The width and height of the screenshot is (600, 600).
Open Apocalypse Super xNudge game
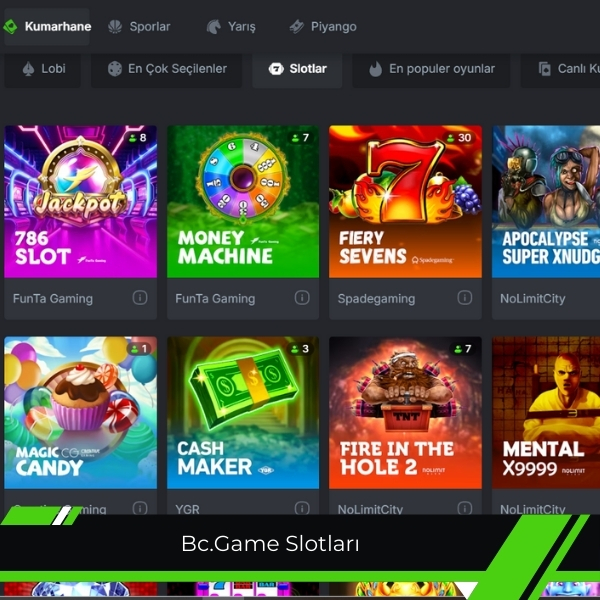(546, 202)
